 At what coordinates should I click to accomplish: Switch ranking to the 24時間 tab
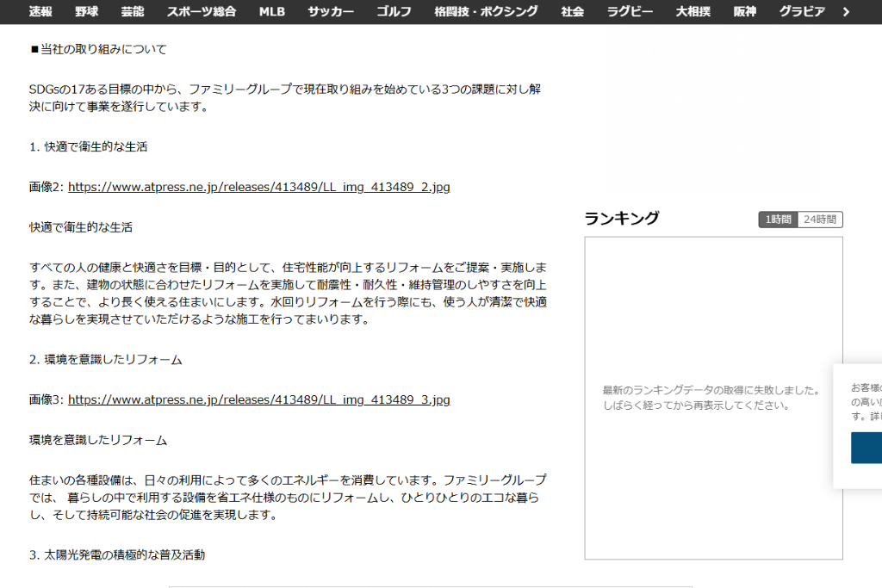[820, 220]
